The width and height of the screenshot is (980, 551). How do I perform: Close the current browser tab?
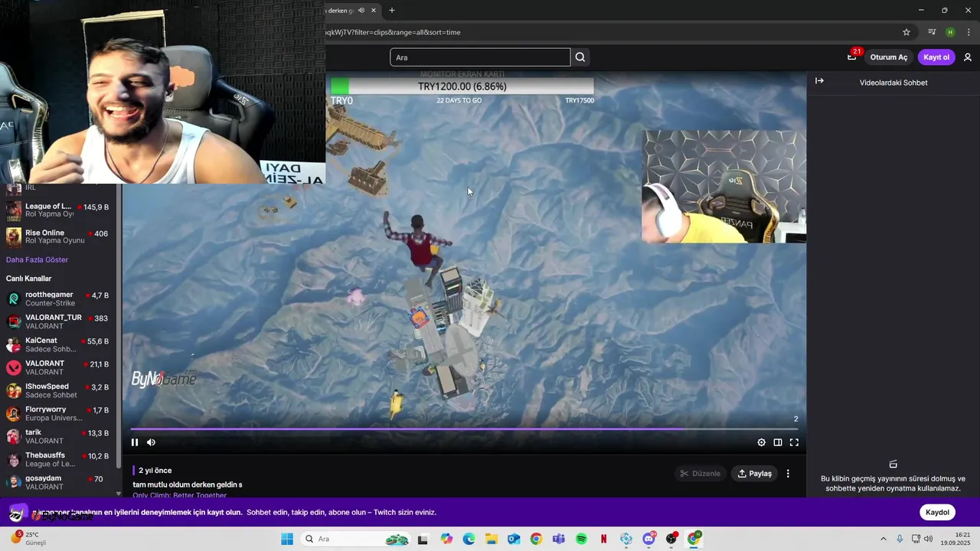tap(374, 10)
